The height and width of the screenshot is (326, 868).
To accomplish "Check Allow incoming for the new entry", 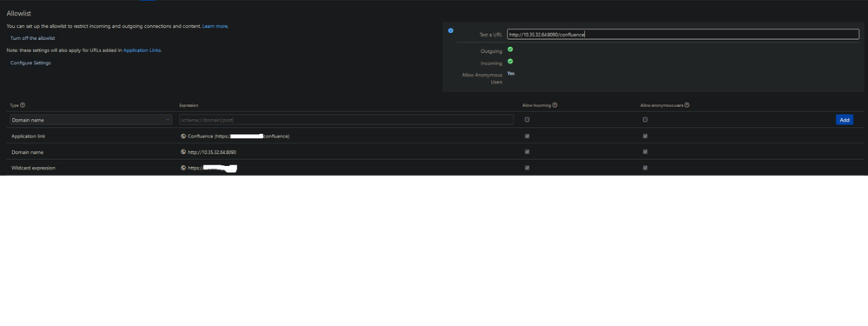I will pos(527,120).
